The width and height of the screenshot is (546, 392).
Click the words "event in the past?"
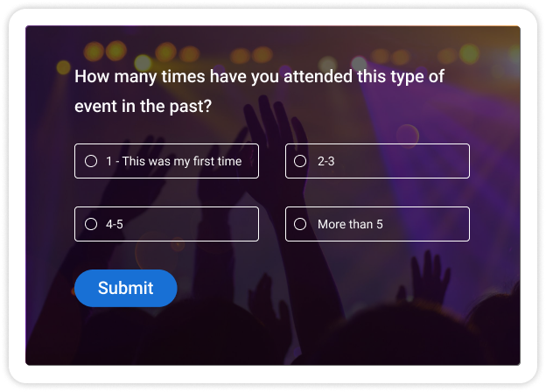pos(143,106)
